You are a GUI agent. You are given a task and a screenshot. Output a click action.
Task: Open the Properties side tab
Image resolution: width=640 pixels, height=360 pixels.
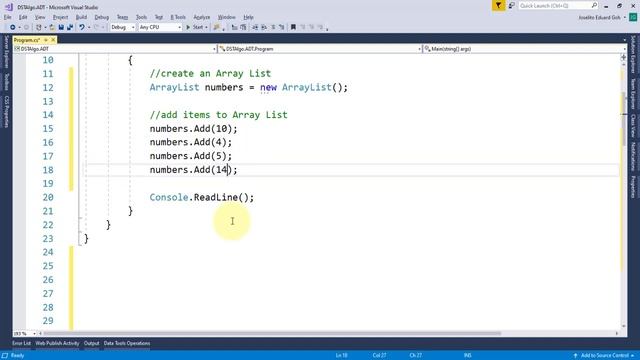(633, 187)
